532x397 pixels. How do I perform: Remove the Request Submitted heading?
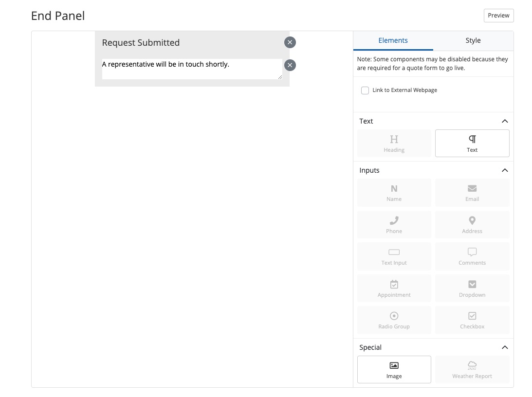pyautogui.click(x=290, y=42)
